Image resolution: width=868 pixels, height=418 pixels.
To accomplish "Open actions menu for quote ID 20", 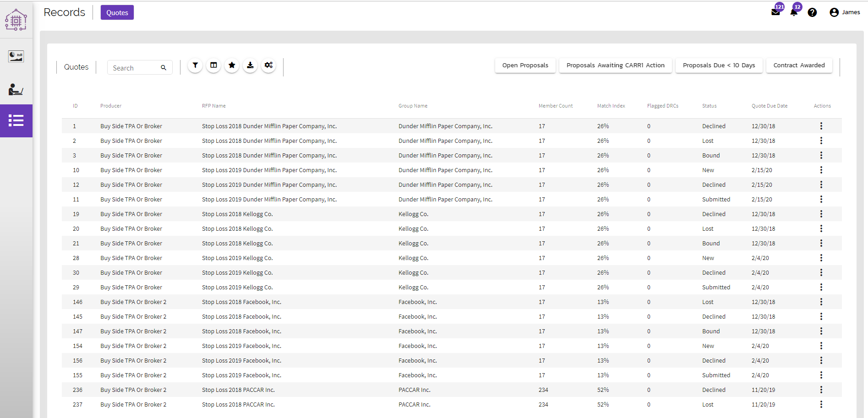I will (x=821, y=228).
